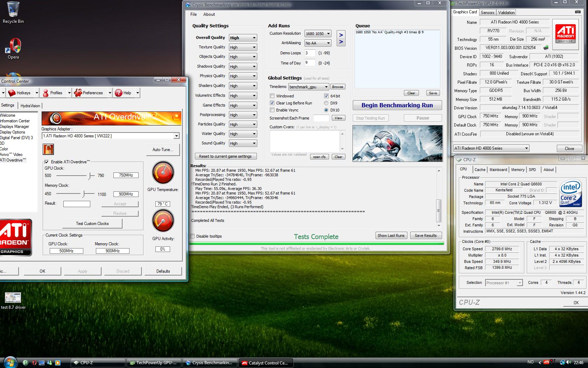Open the AntiAliasing dropdown
Viewport: 588px width, 368px height.
point(318,43)
